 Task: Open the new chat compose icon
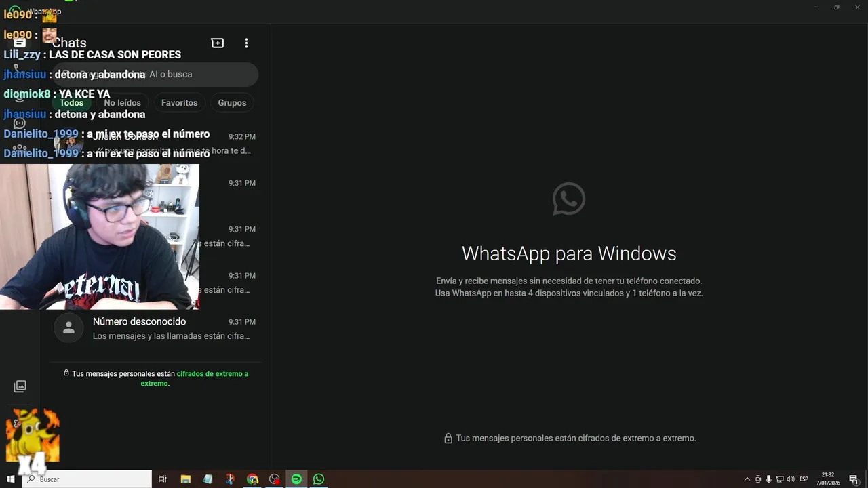(x=218, y=43)
